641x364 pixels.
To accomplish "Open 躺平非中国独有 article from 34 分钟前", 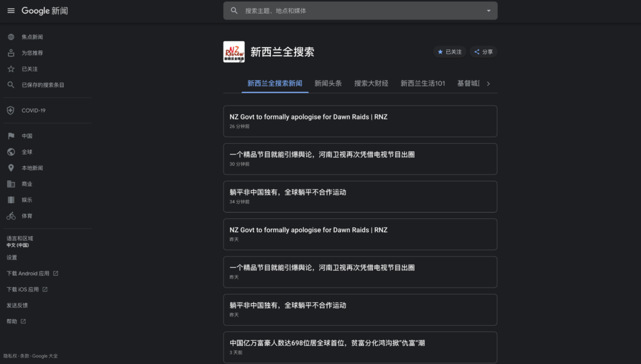I will 360,196.
